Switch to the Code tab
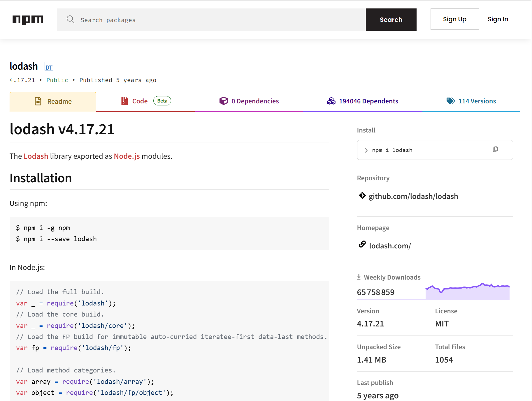 pos(140,101)
